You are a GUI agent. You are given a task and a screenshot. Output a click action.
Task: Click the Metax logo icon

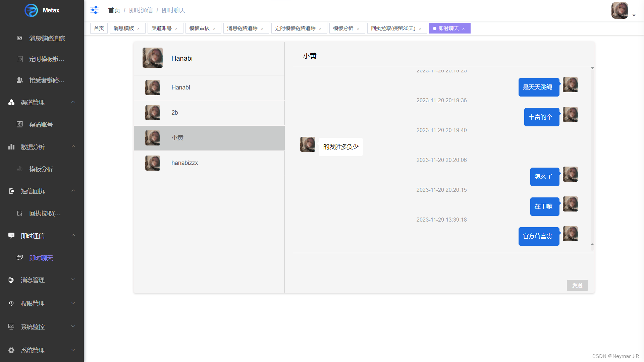(x=31, y=10)
